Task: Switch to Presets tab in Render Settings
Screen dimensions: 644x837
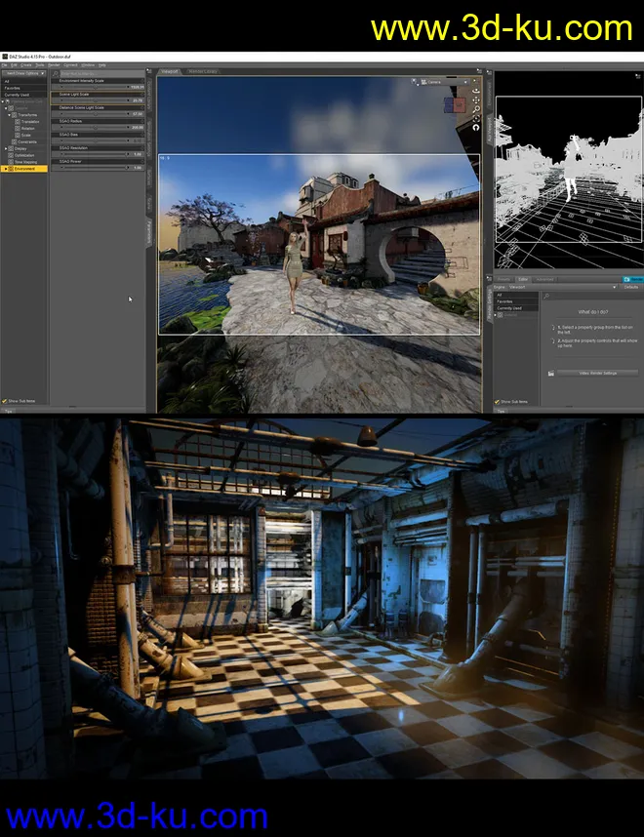Action: tap(503, 279)
